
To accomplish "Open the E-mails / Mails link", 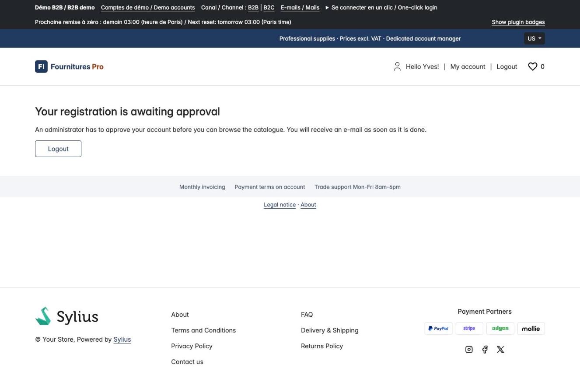I will pyautogui.click(x=300, y=7).
